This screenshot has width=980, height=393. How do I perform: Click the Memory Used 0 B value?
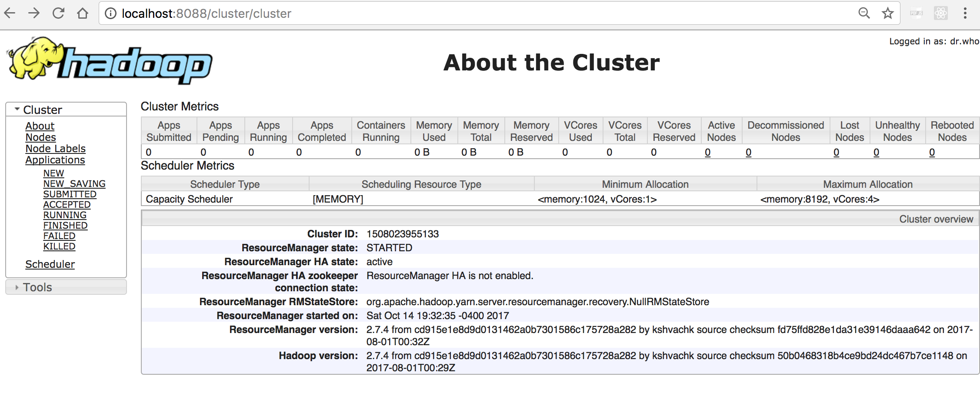(422, 152)
